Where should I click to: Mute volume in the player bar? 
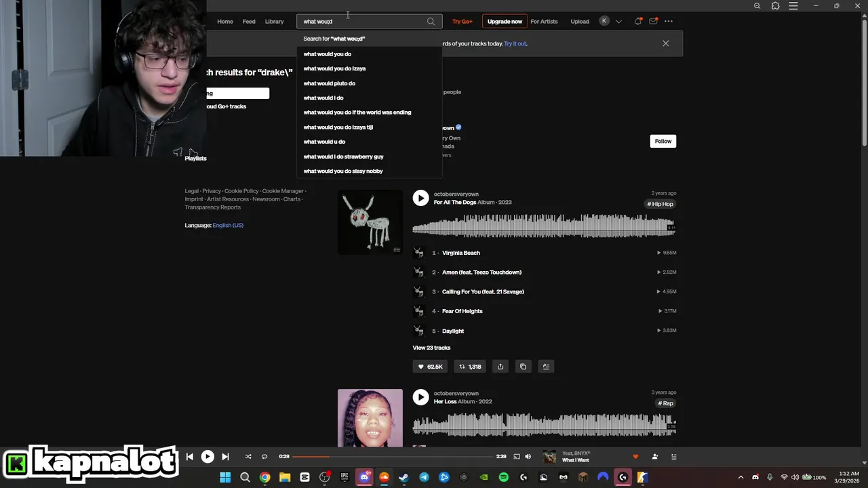pyautogui.click(x=529, y=457)
